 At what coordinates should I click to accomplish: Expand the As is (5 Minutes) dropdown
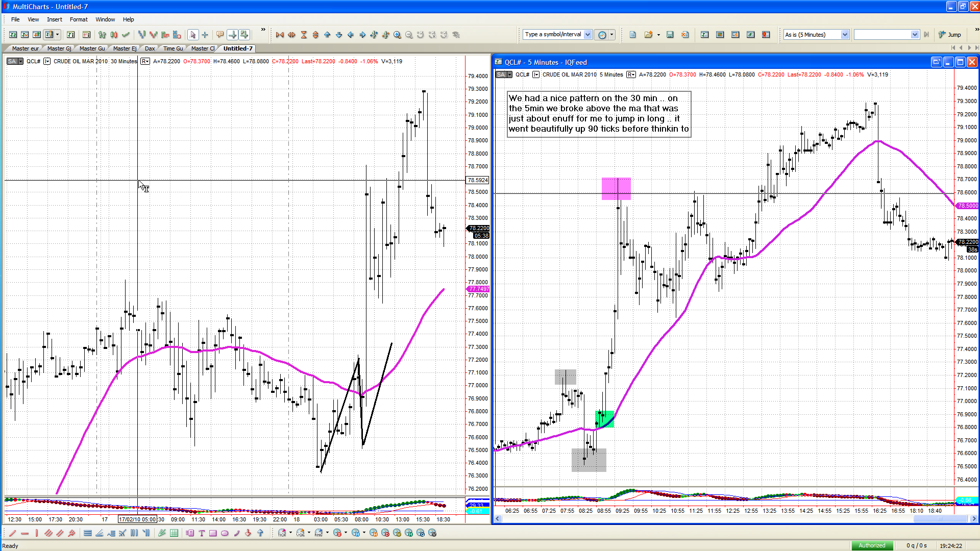(845, 35)
